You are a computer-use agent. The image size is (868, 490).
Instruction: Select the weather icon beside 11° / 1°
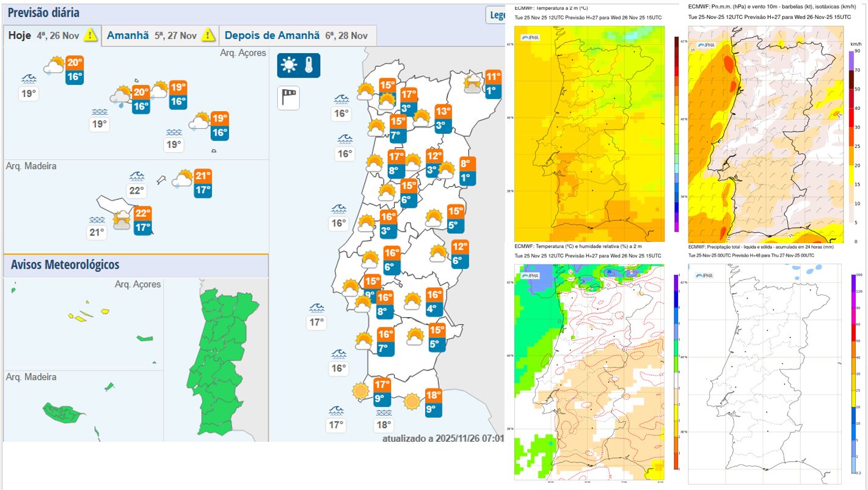point(473,84)
